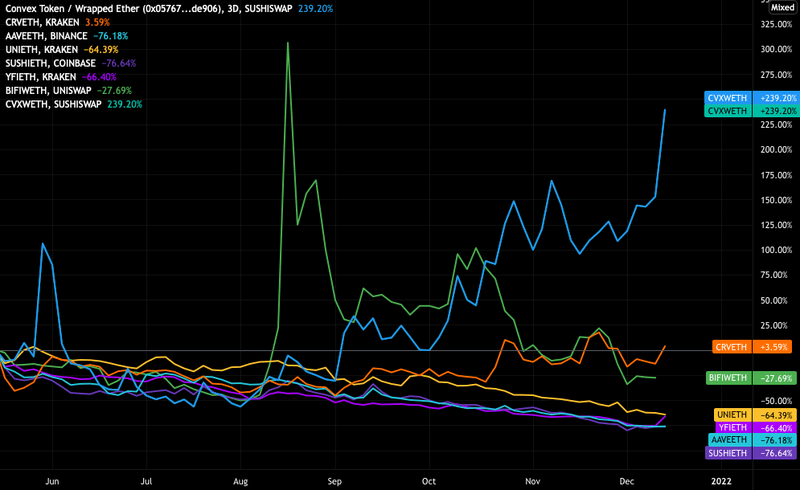Screen dimensions: 800x490
Task: Select the SUSHIETH, COINBASE legend entry
Action: pyautogui.click(x=51, y=63)
